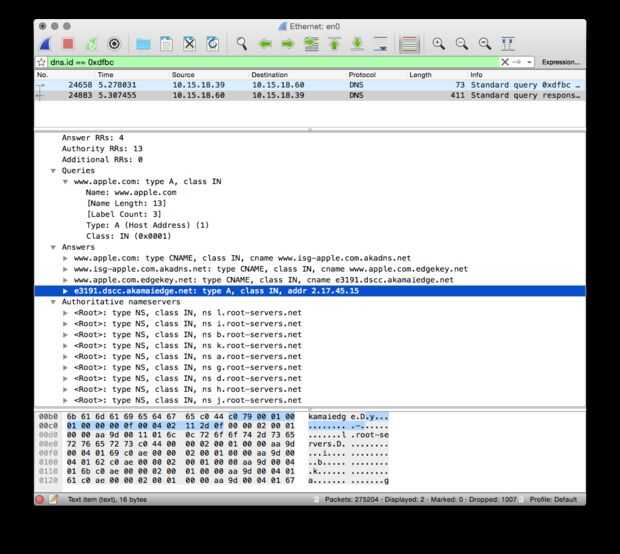Image resolution: width=620 pixels, height=554 pixels.
Task: Zoom in the main window text
Action: tap(439, 43)
